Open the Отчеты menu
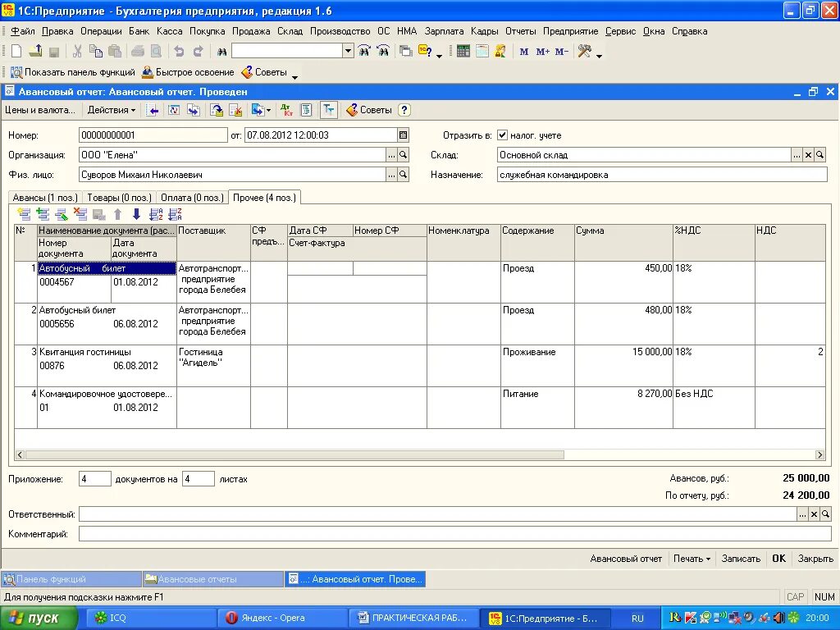This screenshot has width=840, height=630. (x=521, y=31)
